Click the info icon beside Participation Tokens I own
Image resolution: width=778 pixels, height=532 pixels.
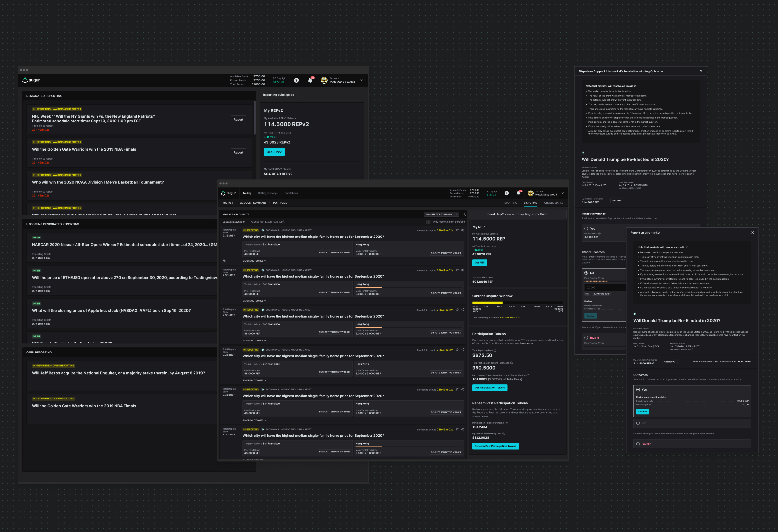coord(528,375)
